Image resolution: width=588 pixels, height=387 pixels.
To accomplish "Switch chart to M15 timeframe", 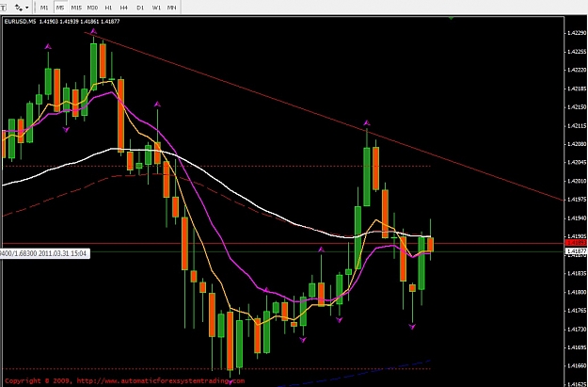I will click(76, 8).
